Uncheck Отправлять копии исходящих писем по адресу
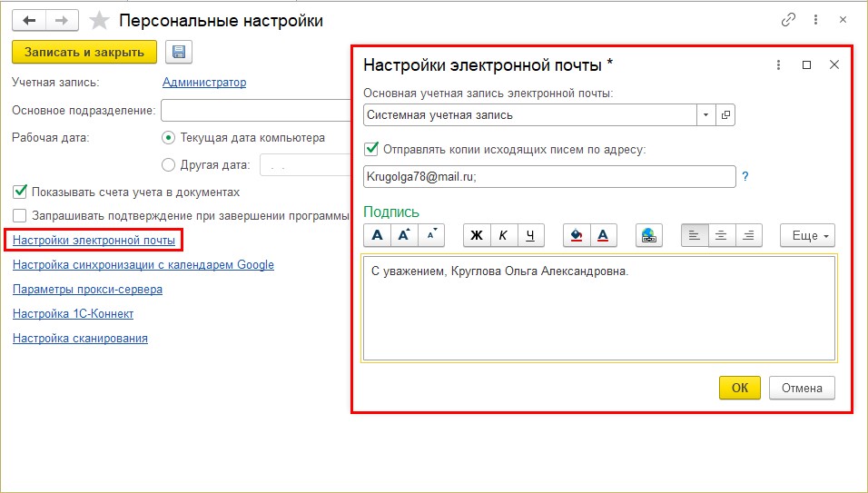This screenshot has height=493, width=868. pos(371,149)
